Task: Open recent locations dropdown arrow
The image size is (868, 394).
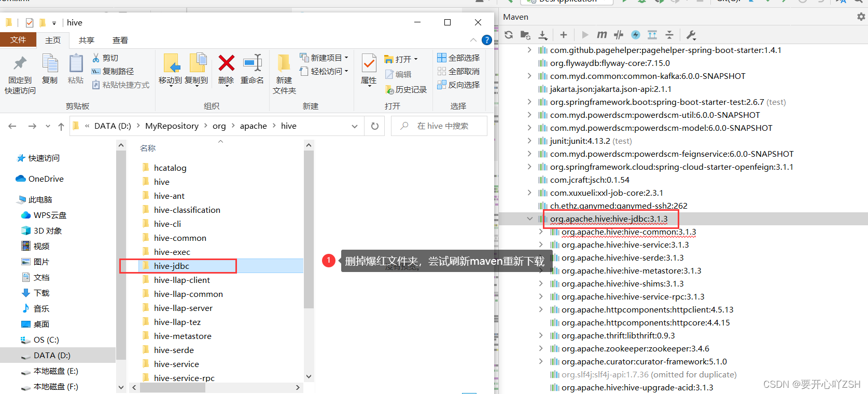Action: (x=48, y=126)
